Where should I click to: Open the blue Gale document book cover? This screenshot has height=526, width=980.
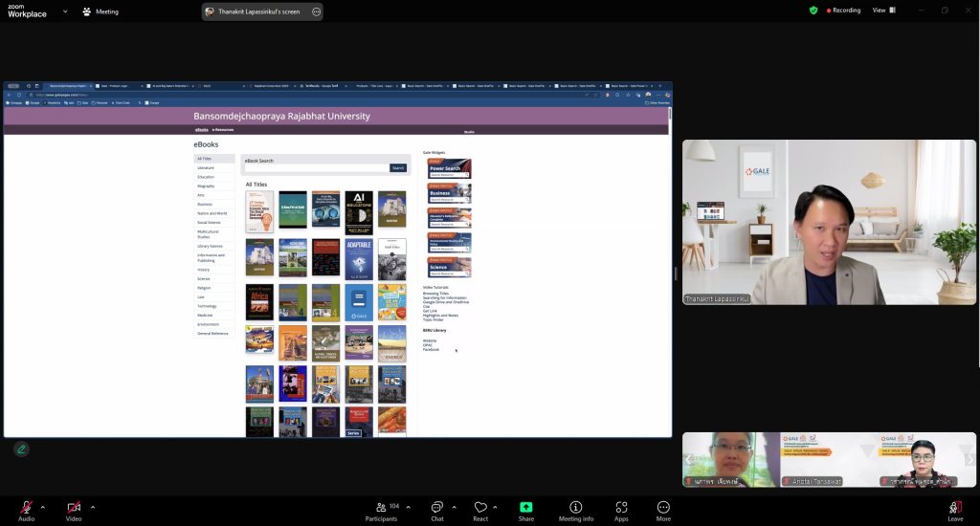359,302
